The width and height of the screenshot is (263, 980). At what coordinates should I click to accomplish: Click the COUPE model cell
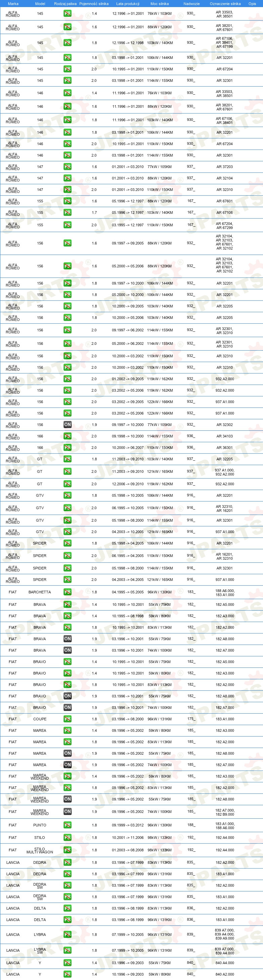point(40,719)
